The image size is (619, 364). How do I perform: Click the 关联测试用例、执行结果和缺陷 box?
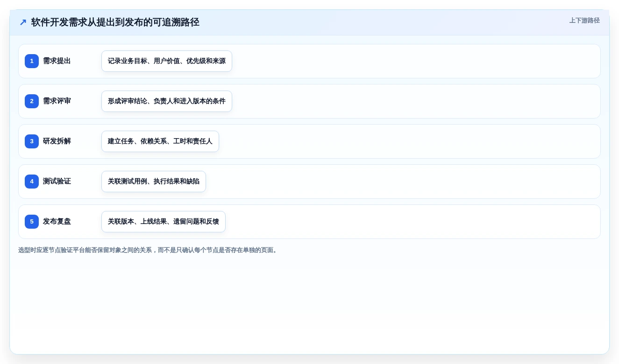coord(154,182)
